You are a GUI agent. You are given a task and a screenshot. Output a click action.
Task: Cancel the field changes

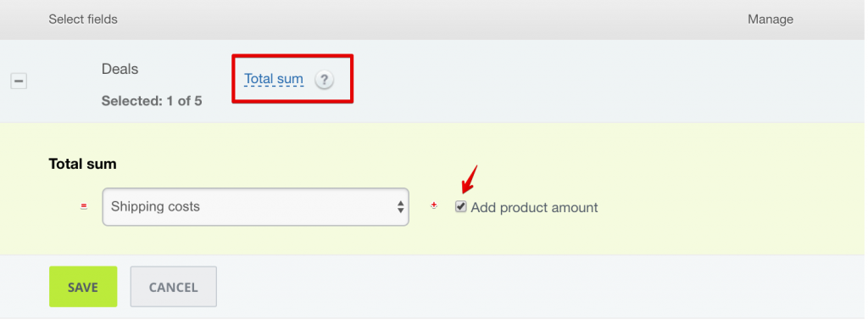[x=173, y=287]
